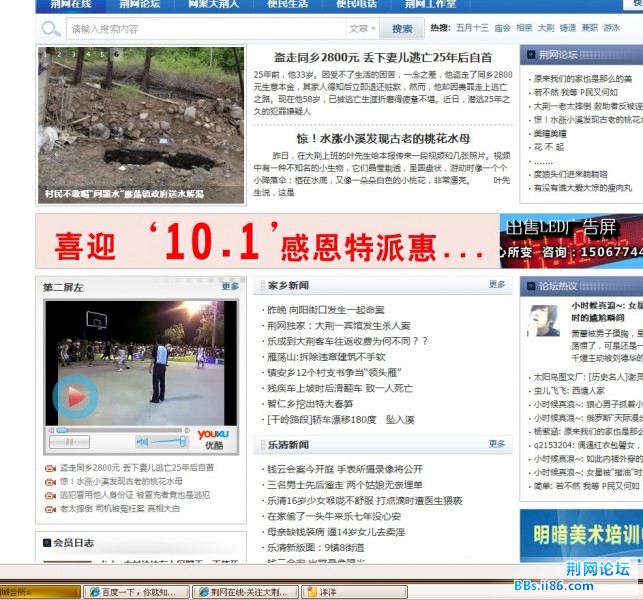
Task: Click hot search term 铸造
Action: [568, 27]
